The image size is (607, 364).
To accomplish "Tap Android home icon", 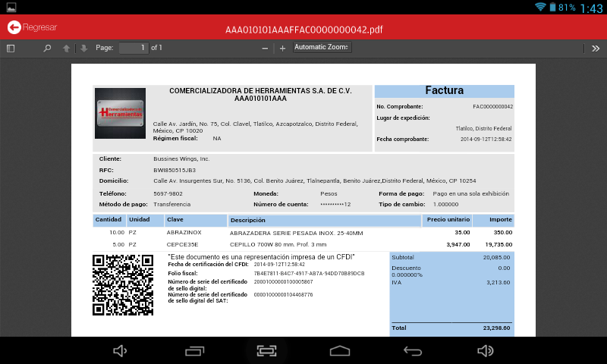I will 340,351.
